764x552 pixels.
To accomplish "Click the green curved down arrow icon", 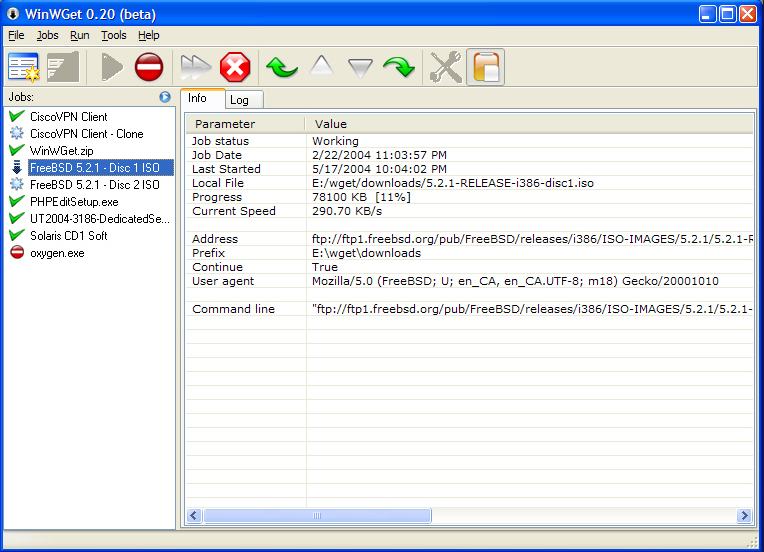I will tap(399, 67).
